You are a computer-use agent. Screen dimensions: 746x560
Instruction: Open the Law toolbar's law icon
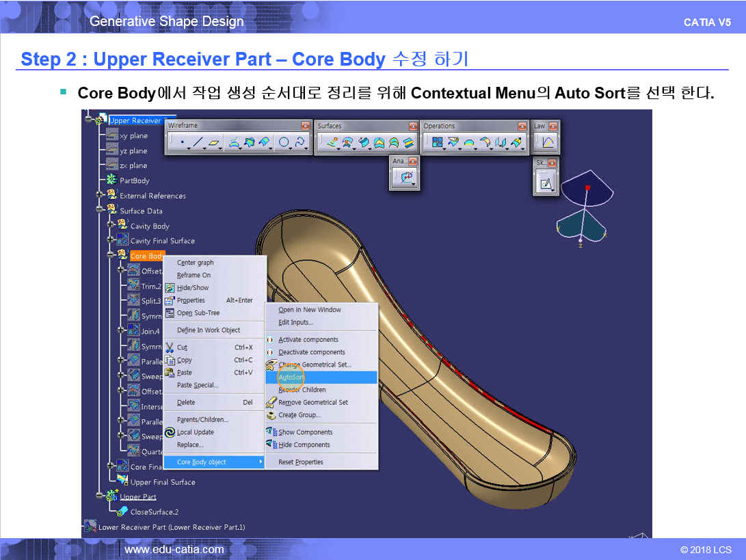coord(546,143)
